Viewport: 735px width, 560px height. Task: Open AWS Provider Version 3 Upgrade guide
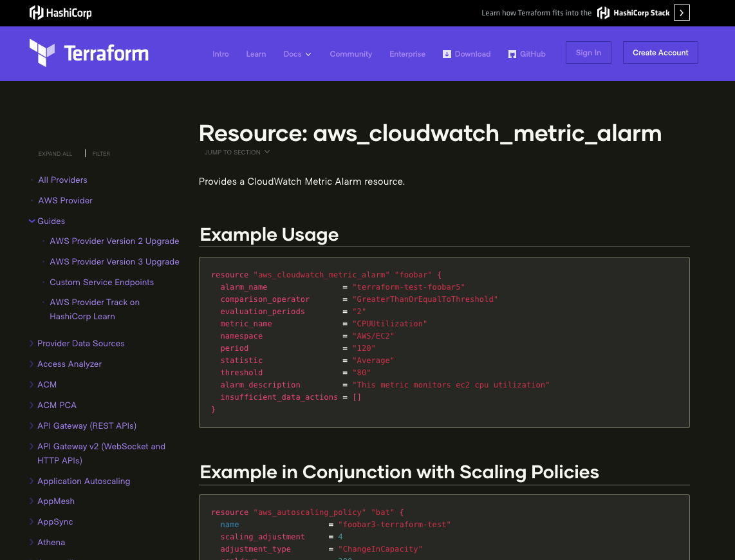click(115, 262)
